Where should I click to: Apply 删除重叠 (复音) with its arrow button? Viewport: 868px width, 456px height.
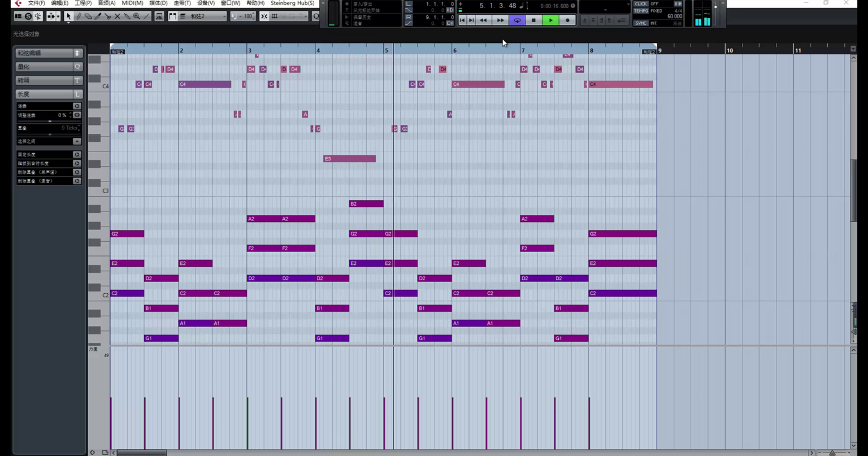click(77, 181)
